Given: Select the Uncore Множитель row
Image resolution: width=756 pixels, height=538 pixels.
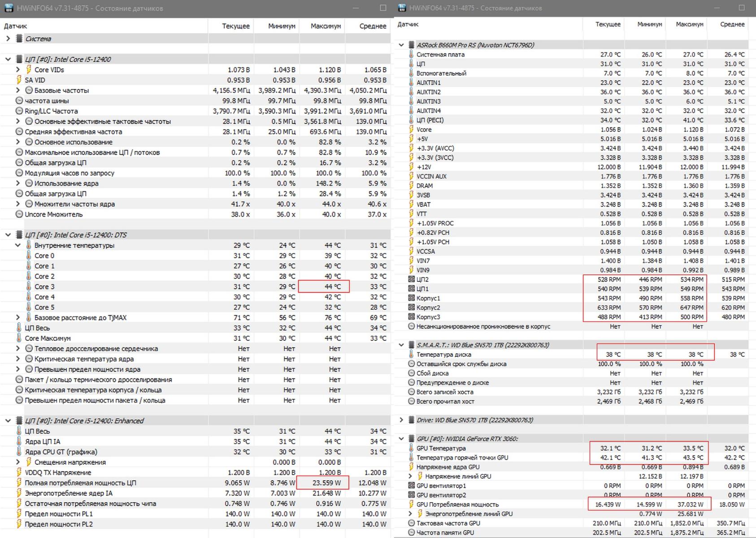Looking at the screenshot, I should (x=195, y=214).
